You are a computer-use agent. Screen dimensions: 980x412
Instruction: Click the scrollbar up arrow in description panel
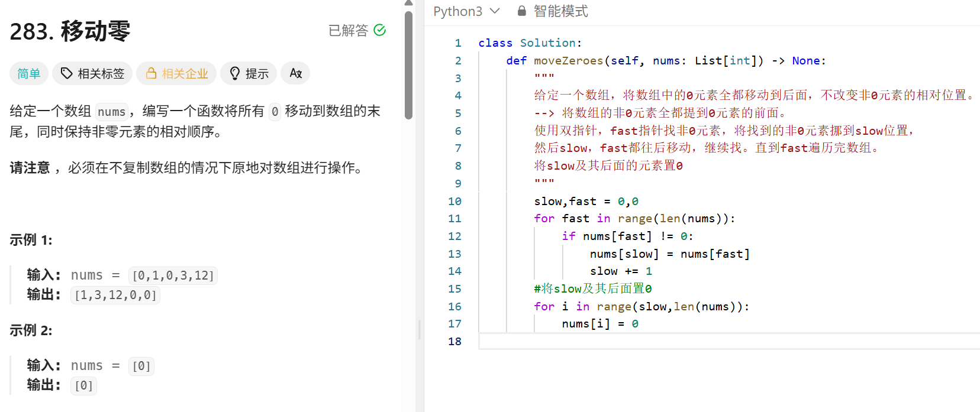(408, 3)
